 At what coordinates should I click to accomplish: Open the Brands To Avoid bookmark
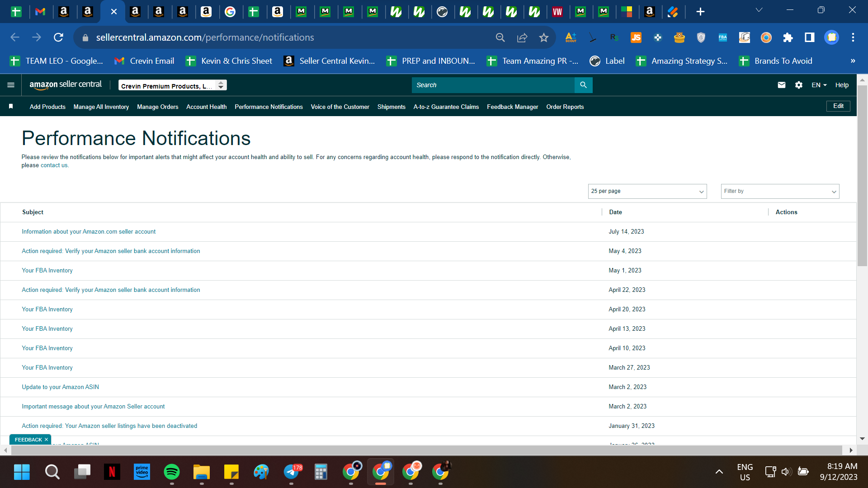click(x=775, y=61)
